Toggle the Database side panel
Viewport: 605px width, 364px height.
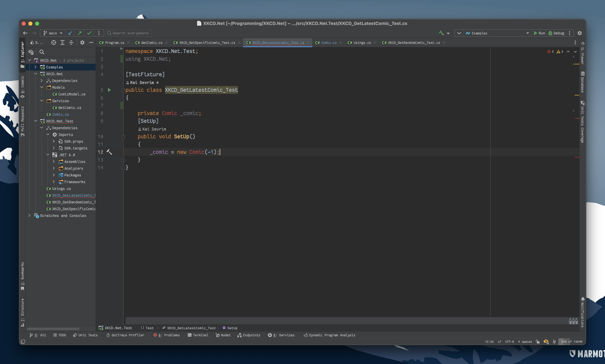(582, 82)
